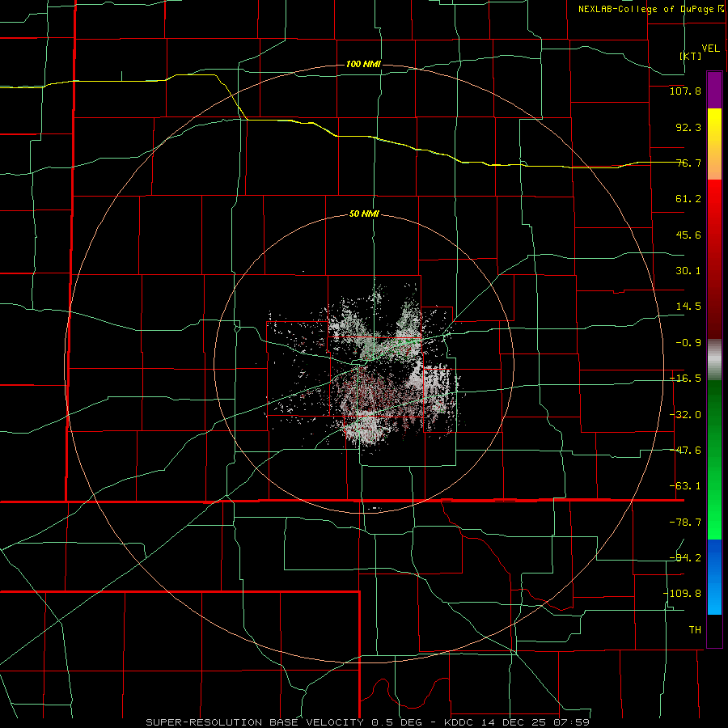Click the 76.7 velocity scale value

[x=688, y=163]
